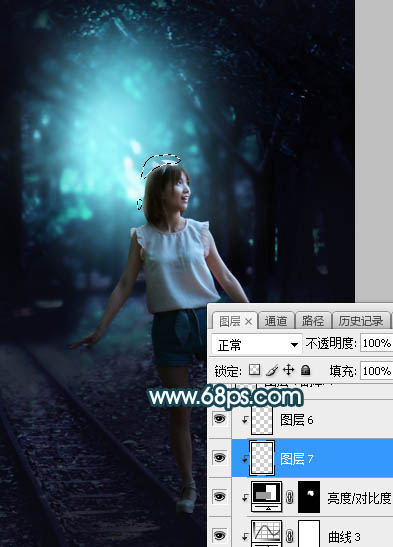
Task: Click the mask link chain on 曲线 3 layer
Action: (289, 535)
